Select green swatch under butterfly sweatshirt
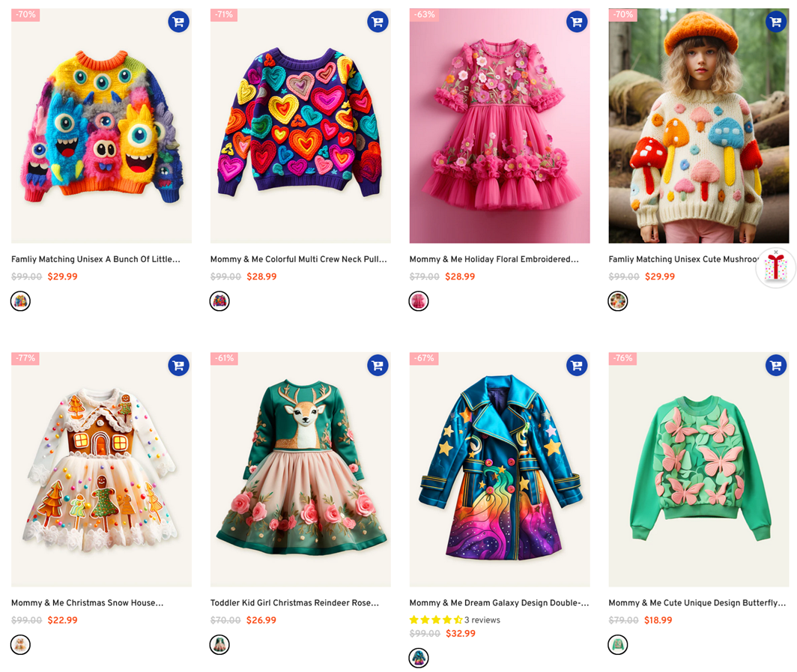 [618, 644]
